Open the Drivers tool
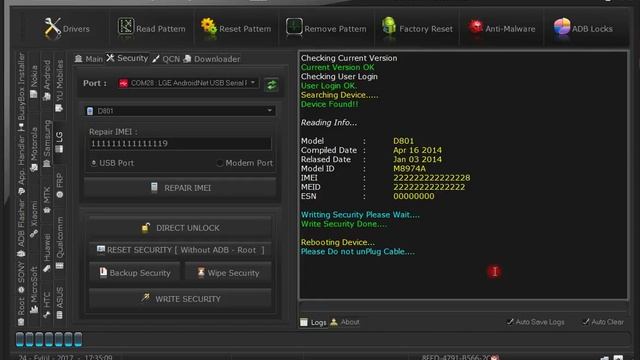The height and width of the screenshot is (360, 640). (67, 28)
